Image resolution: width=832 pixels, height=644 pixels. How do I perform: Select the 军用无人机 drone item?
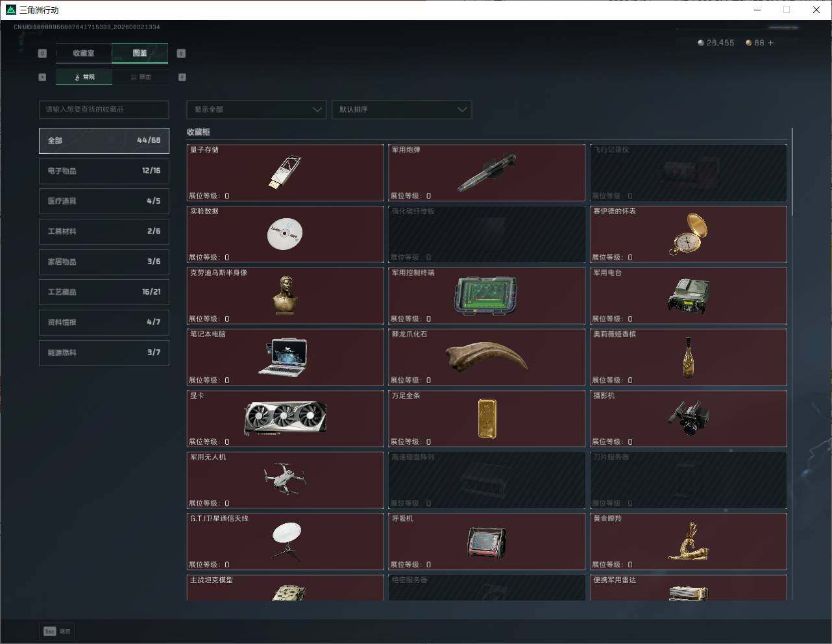pos(285,480)
